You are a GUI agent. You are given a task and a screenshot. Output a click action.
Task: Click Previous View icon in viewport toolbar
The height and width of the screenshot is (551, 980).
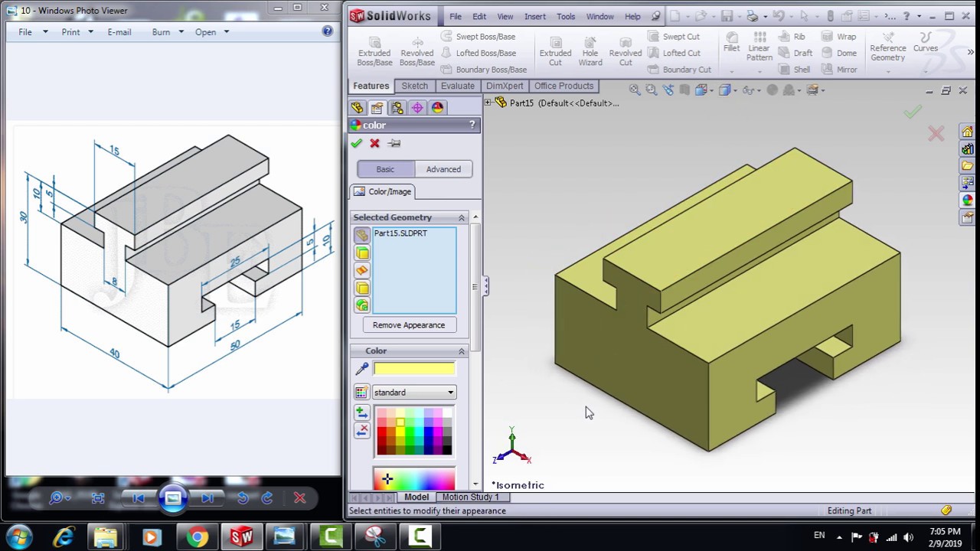tap(668, 90)
